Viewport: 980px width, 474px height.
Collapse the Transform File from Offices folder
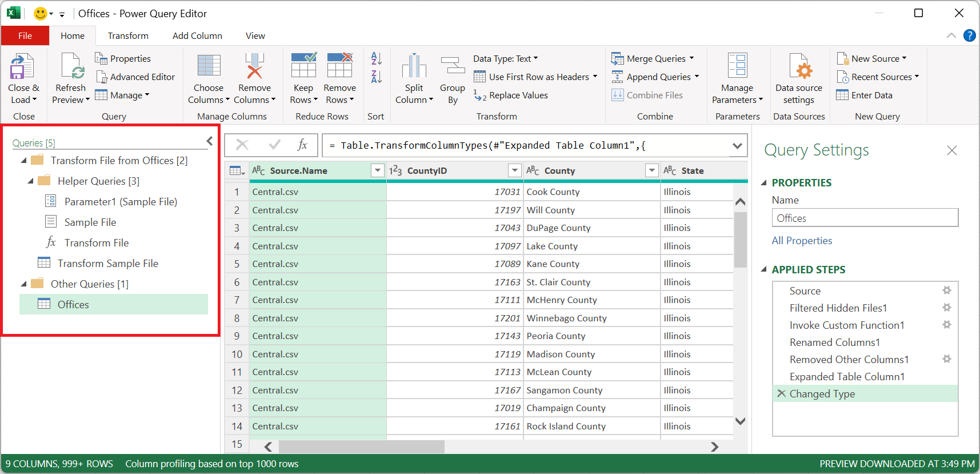(23, 161)
